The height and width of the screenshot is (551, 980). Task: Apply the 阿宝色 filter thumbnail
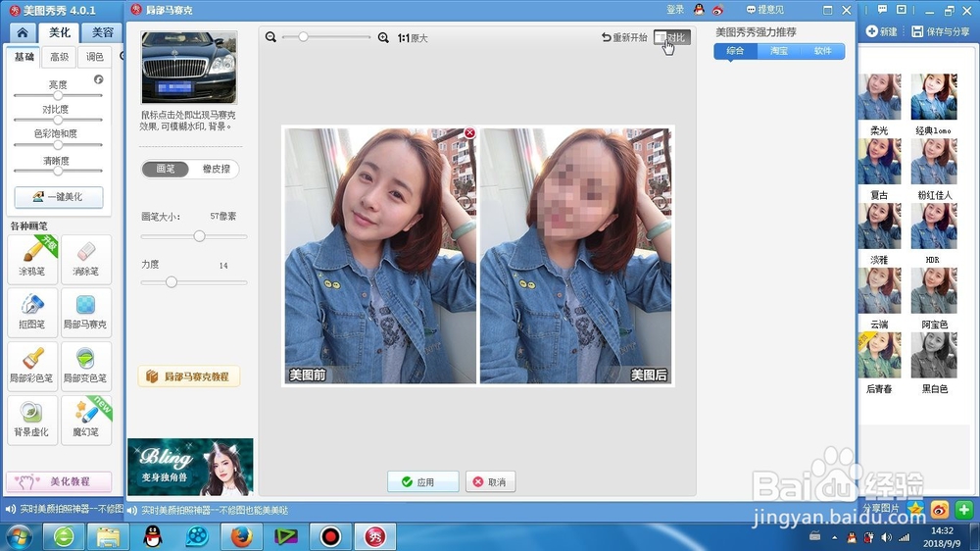[x=934, y=290]
